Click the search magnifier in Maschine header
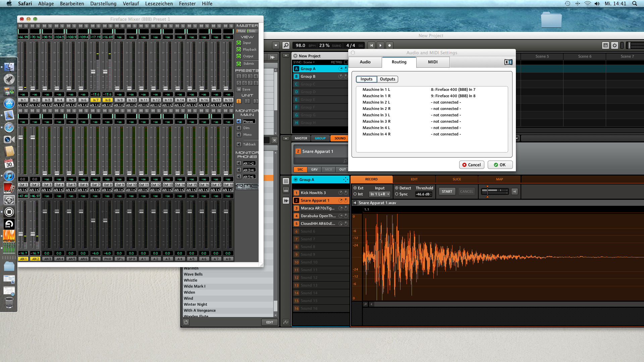Screen dimensions: 644x362 (x=286, y=45)
